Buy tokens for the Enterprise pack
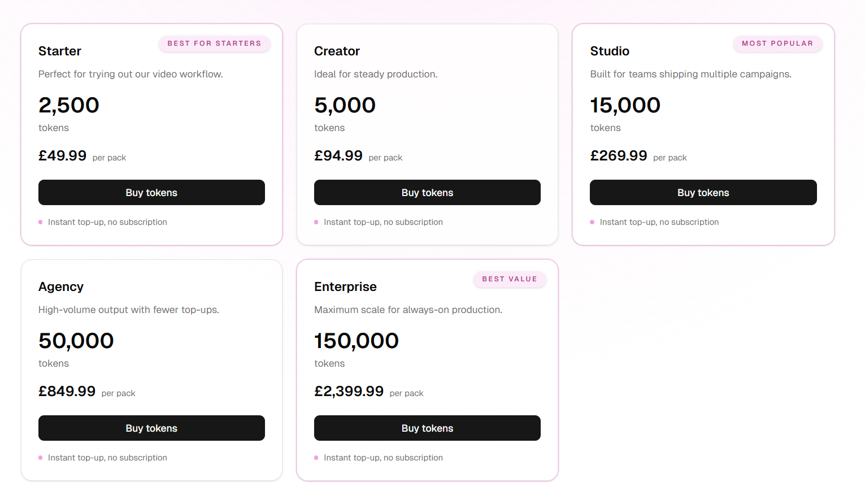 pyautogui.click(x=427, y=428)
